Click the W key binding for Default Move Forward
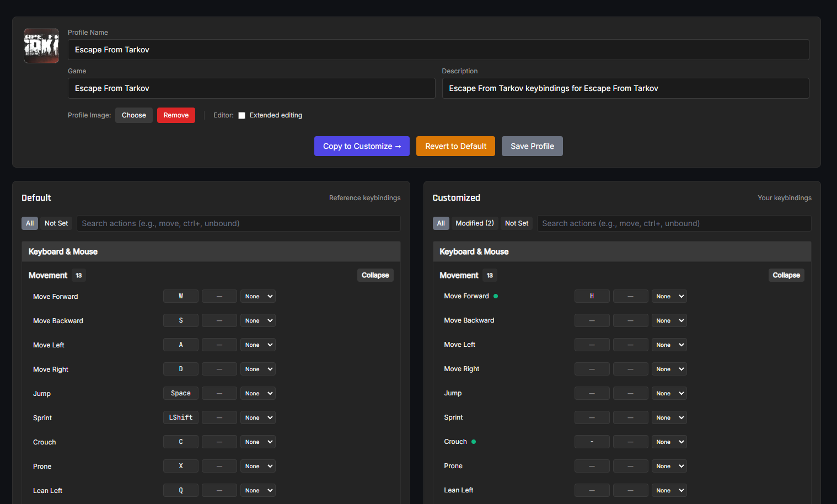 click(x=181, y=296)
